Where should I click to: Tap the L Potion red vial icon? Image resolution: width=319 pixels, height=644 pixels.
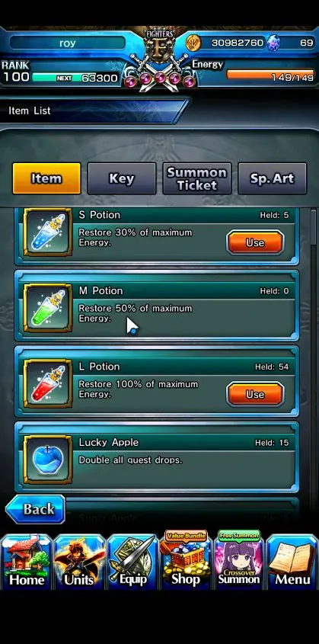[48, 383]
